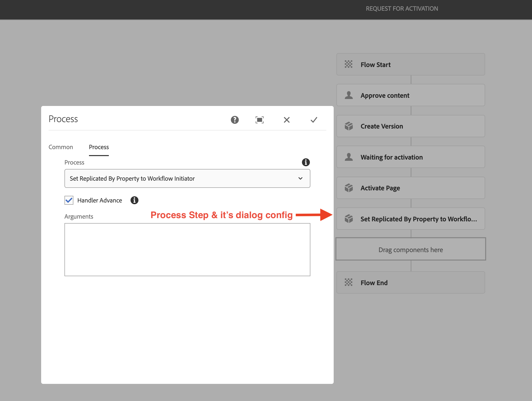Open the help icon in Process dialog
This screenshot has width=532, height=401.
click(x=235, y=120)
